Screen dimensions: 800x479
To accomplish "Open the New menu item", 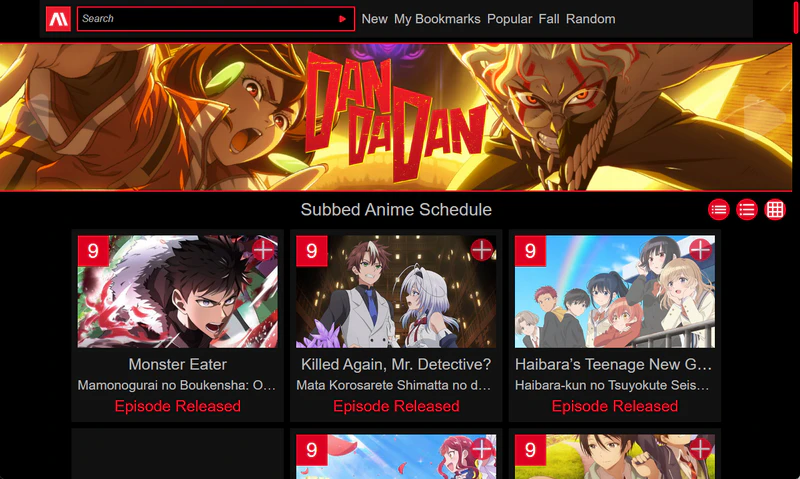I will point(374,19).
